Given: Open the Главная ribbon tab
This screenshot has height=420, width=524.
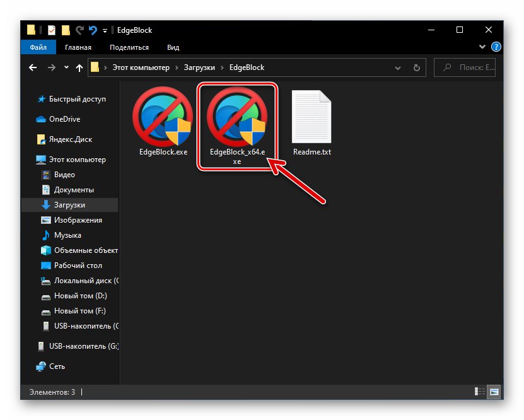Looking at the screenshot, I should click(x=78, y=47).
